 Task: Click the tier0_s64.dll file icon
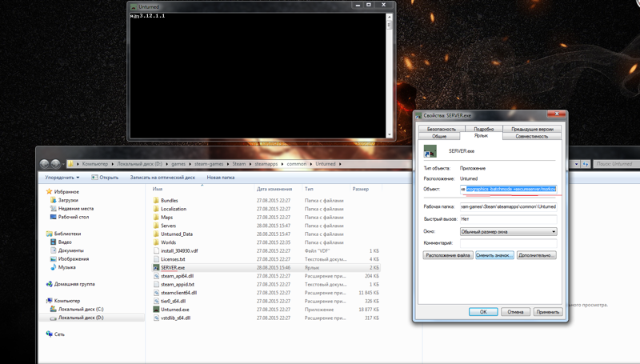156,301
